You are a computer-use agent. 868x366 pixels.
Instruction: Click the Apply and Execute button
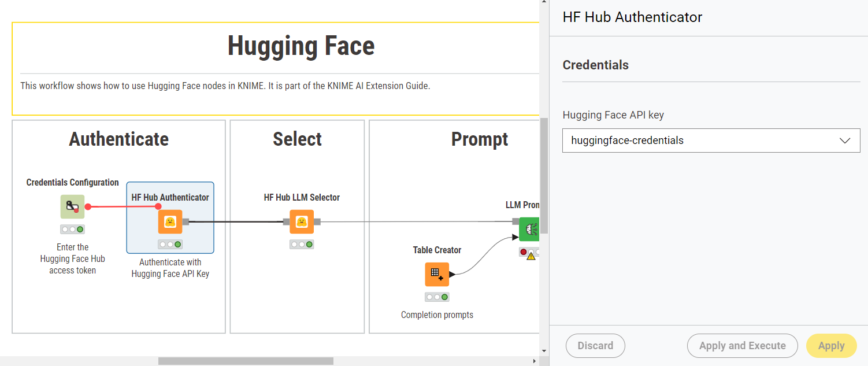click(x=742, y=346)
